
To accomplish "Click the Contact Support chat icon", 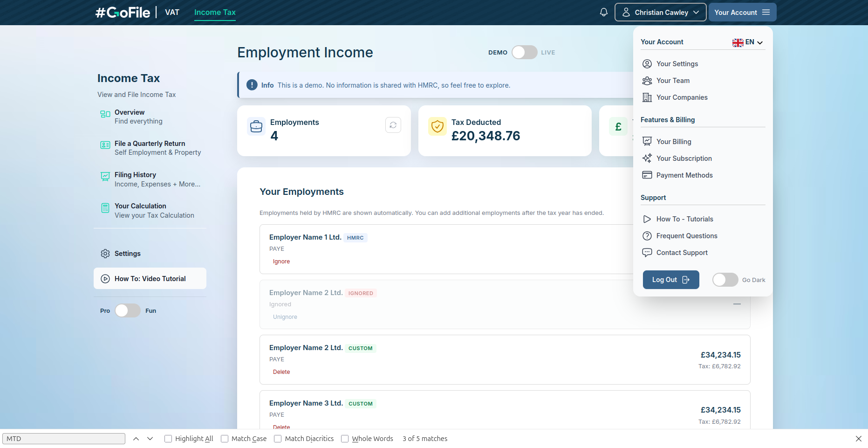I will (x=647, y=252).
